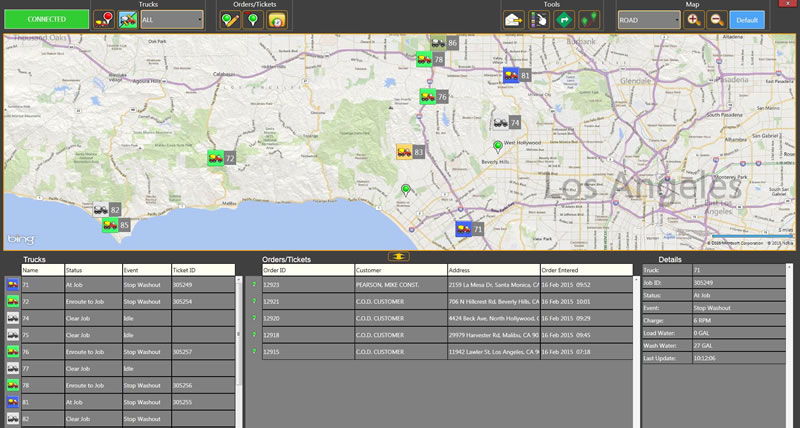Click the truck map view toolbar icon
Viewport: 800px width, 428px height.
point(127,19)
